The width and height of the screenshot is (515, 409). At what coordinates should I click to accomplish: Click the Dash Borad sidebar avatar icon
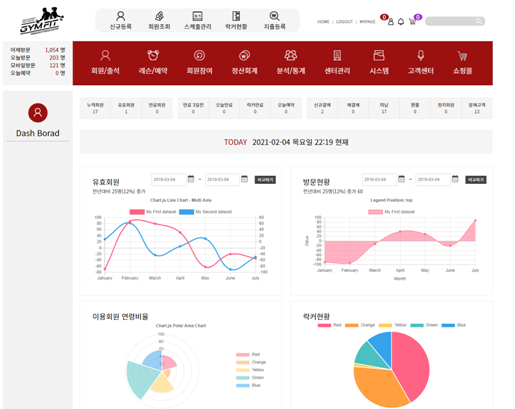(x=38, y=113)
